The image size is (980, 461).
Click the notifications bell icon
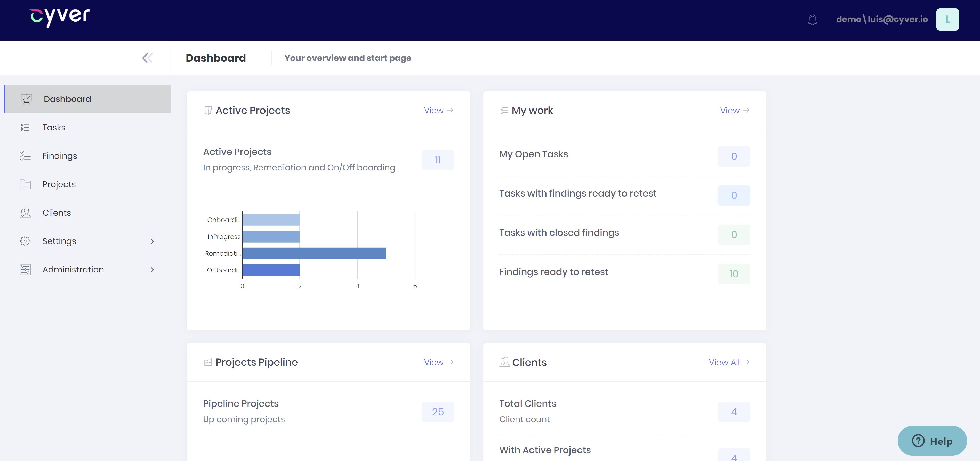[x=813, y=19]
